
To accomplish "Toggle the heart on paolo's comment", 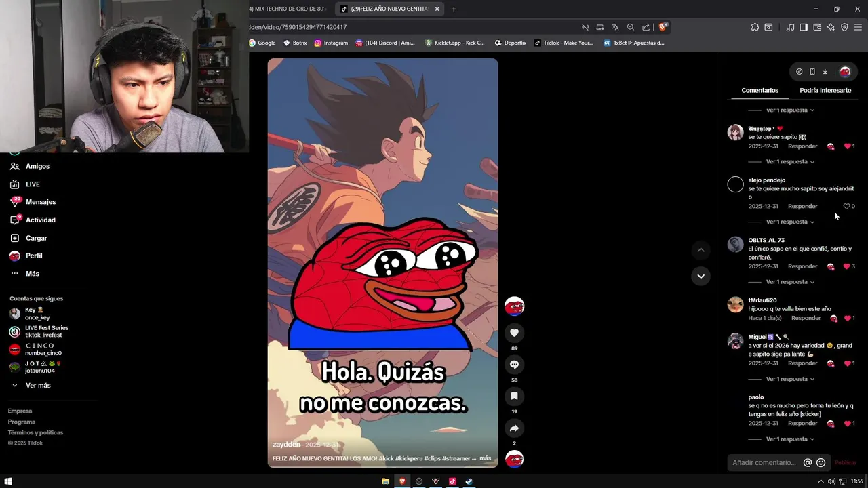I will pos(847,423).
